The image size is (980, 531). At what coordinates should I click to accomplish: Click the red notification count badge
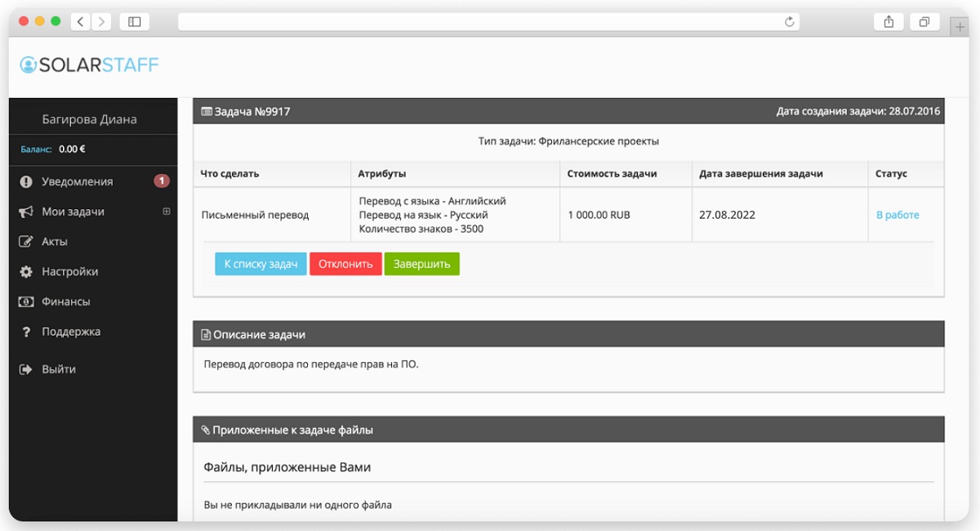162,181
